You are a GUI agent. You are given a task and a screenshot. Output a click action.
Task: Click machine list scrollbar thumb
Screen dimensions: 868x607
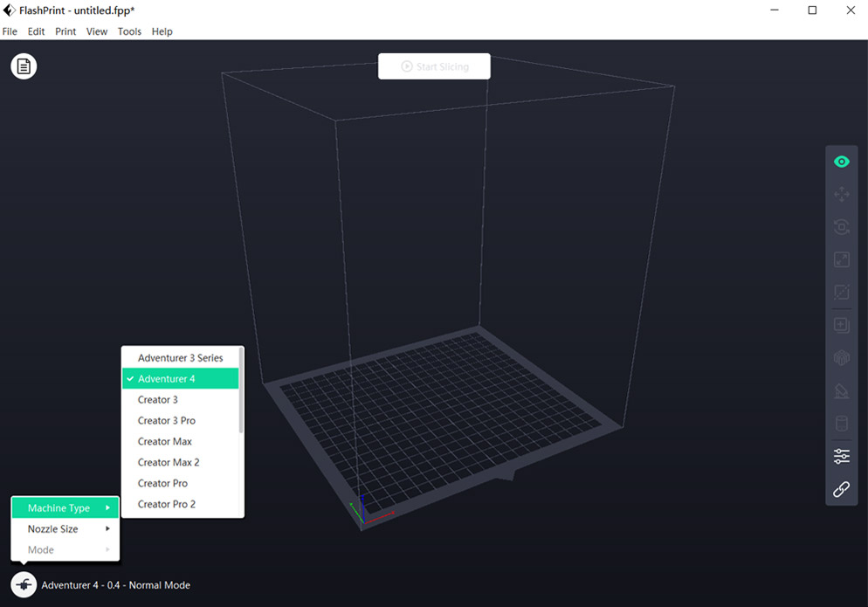(241, 390)
